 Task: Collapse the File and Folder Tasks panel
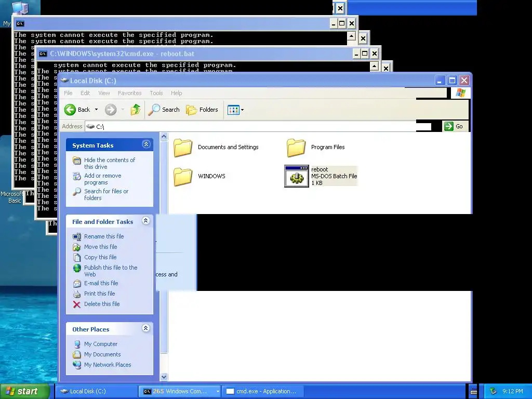click(x=146, y=221)
